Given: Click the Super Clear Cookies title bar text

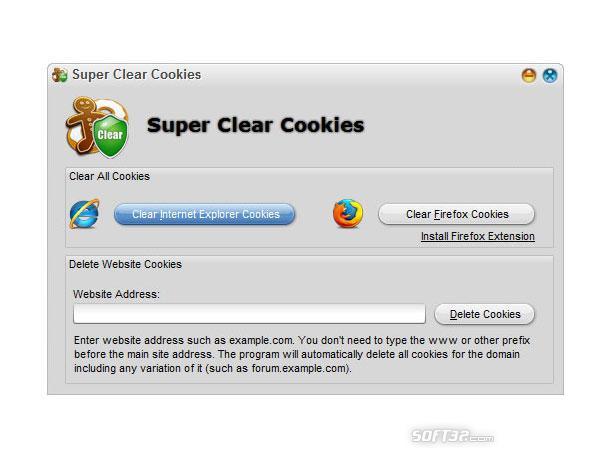Looking at the screenshot, I should [137, 75].
